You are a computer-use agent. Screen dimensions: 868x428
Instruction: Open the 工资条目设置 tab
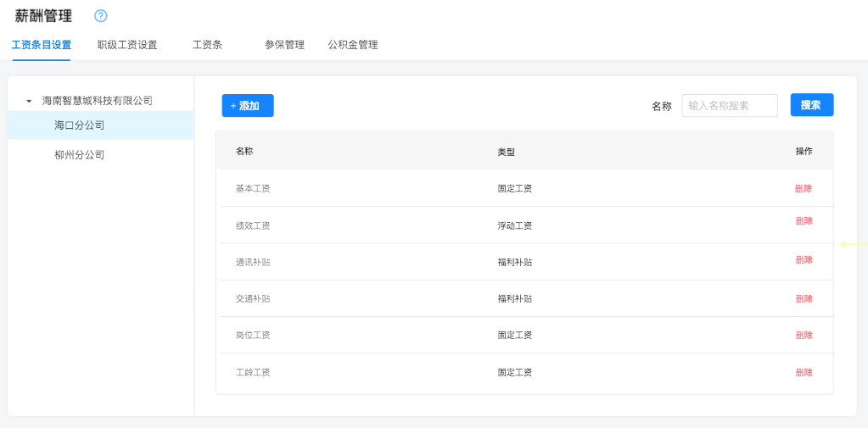[41, 45]
